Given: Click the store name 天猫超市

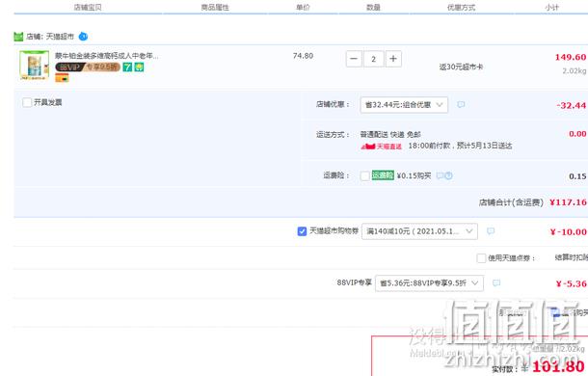Looking at the screenshot, I should 60,37.
